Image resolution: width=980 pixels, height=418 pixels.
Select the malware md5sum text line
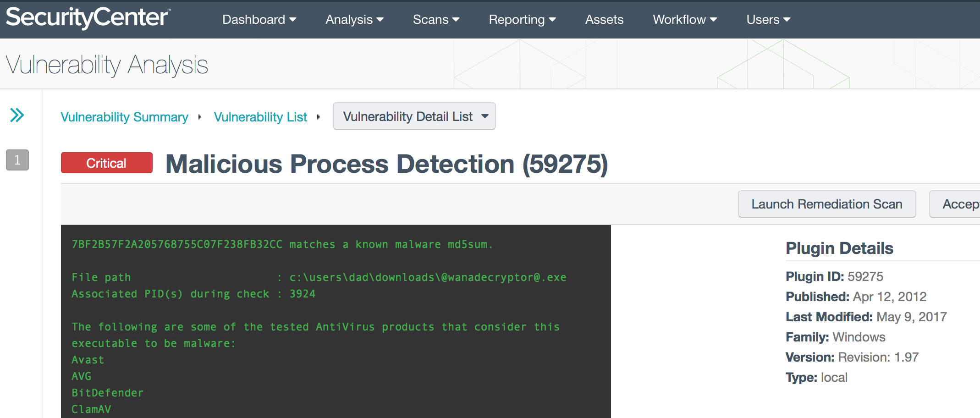[x=282, y=244]
